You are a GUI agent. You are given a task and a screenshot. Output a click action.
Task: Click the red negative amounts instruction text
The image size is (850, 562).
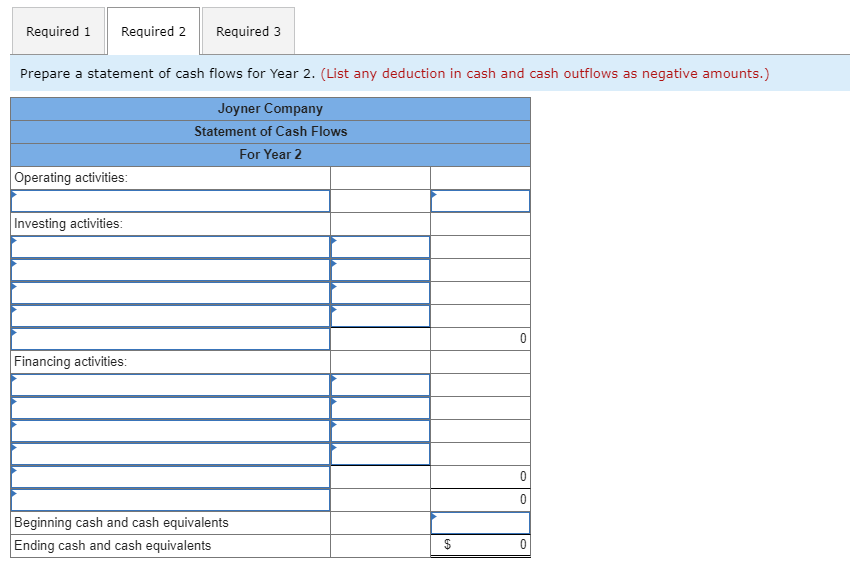click(x=545, y=74)
